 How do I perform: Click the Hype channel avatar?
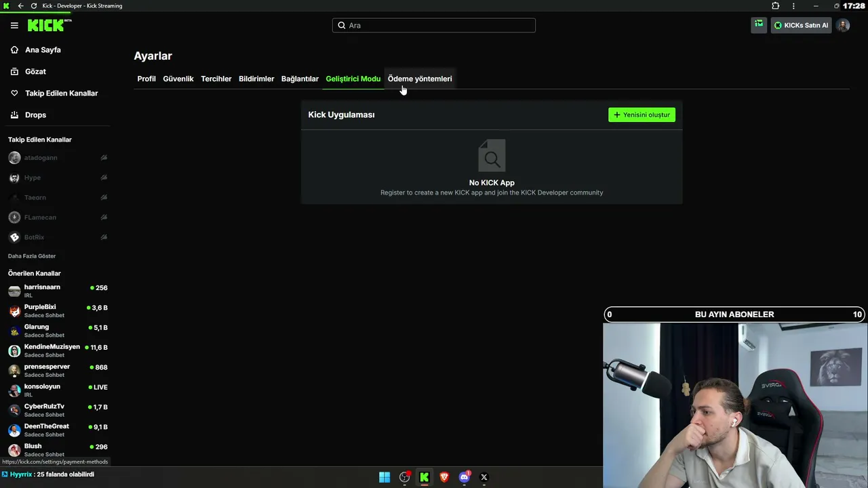pyautogui.click(x=14, y=178)
